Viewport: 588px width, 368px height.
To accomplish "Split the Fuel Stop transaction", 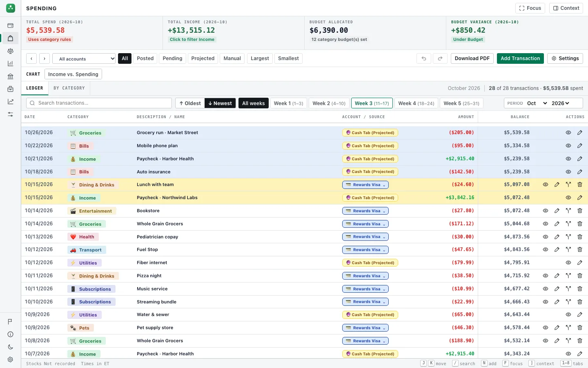I will (x=568, y=250).
